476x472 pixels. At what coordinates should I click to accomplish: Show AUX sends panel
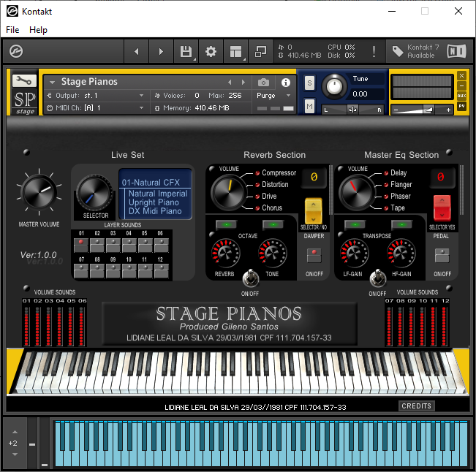pyautogui.click(x=461, y=96)
